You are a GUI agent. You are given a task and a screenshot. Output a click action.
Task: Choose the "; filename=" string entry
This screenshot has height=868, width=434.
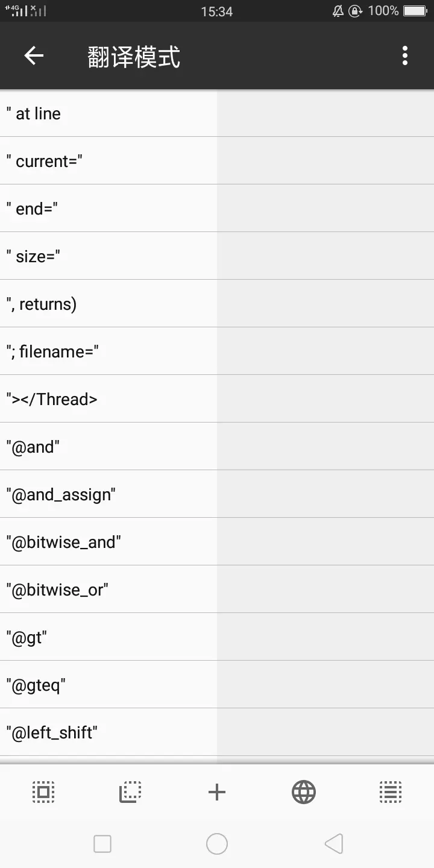point(108,351)
